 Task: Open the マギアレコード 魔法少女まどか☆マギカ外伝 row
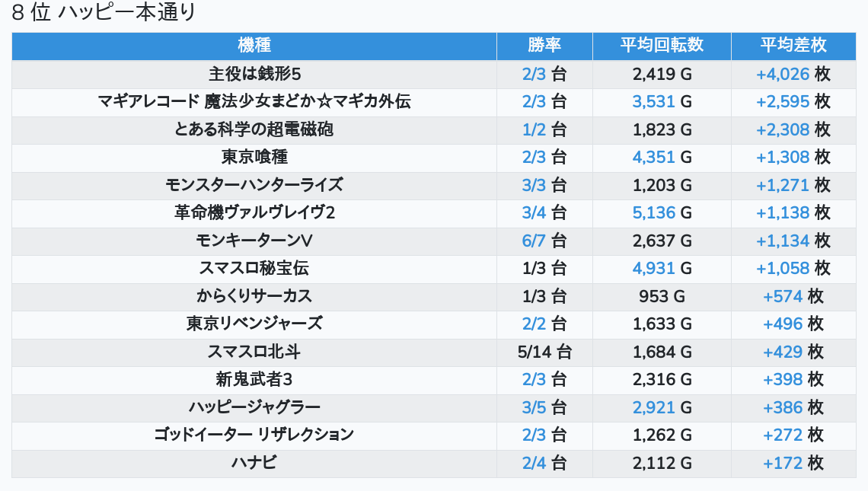pyautogui.click(x=254, y=101)
